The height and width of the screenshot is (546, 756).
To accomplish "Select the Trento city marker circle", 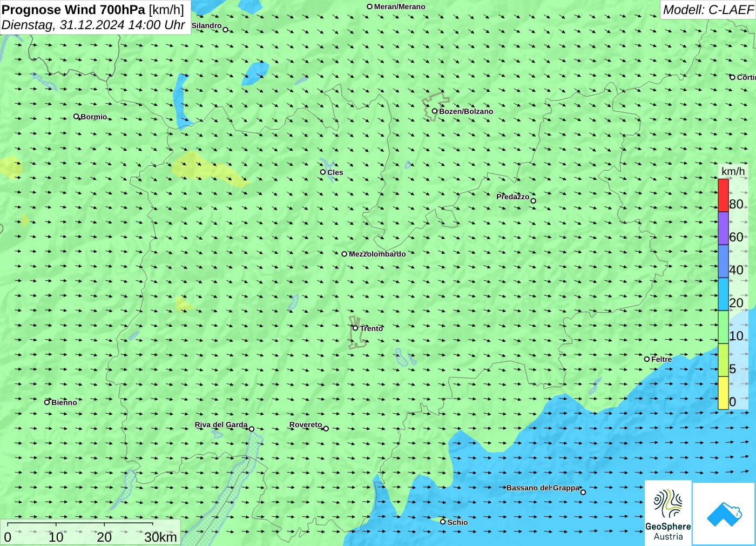I will click(355, 328).
